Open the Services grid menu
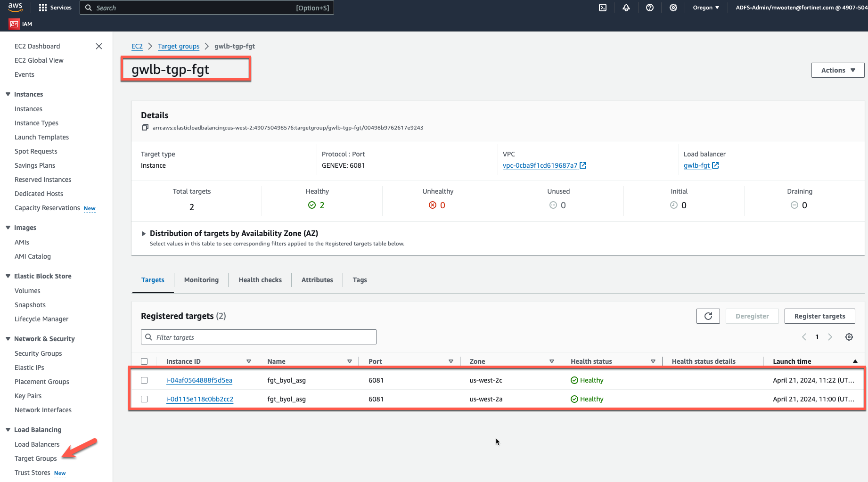 (55, 8)
